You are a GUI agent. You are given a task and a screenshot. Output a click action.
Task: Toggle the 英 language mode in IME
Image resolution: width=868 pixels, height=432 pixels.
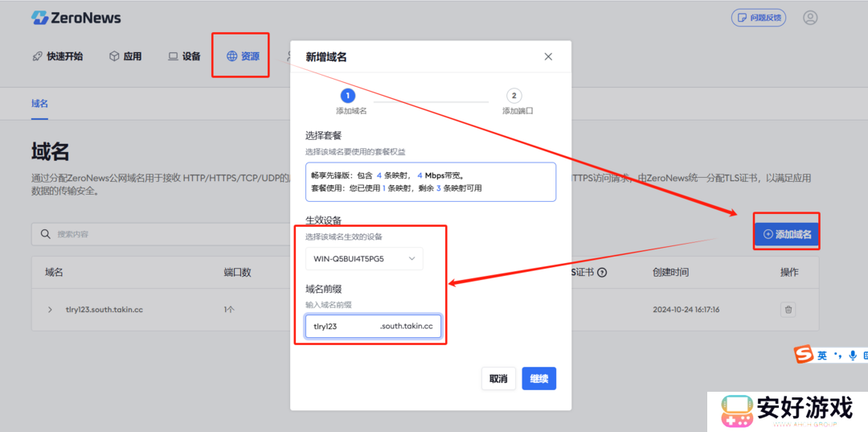click(x=822, y=355)
